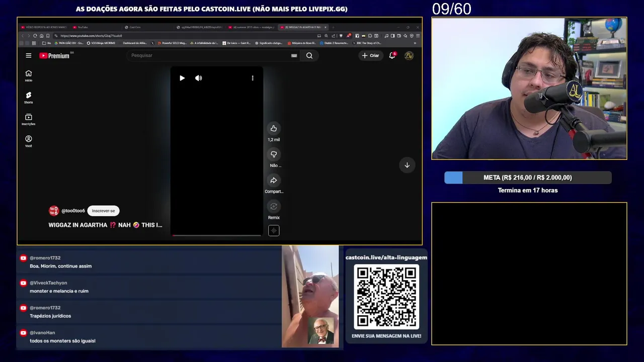Open the browser wallet icon
This screenshot has height=362, width=644.
(399, 36)
